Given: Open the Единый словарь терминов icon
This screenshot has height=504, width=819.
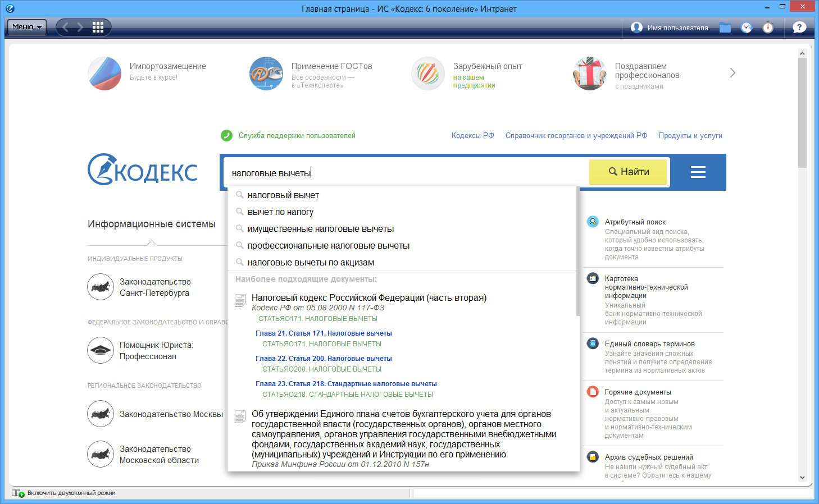Looking at the screenshot, I should coord(593,343).
